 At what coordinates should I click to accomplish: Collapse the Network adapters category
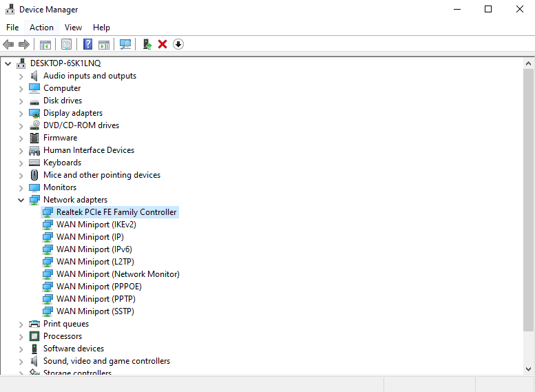pyautogui.click(x=21, y=200)
